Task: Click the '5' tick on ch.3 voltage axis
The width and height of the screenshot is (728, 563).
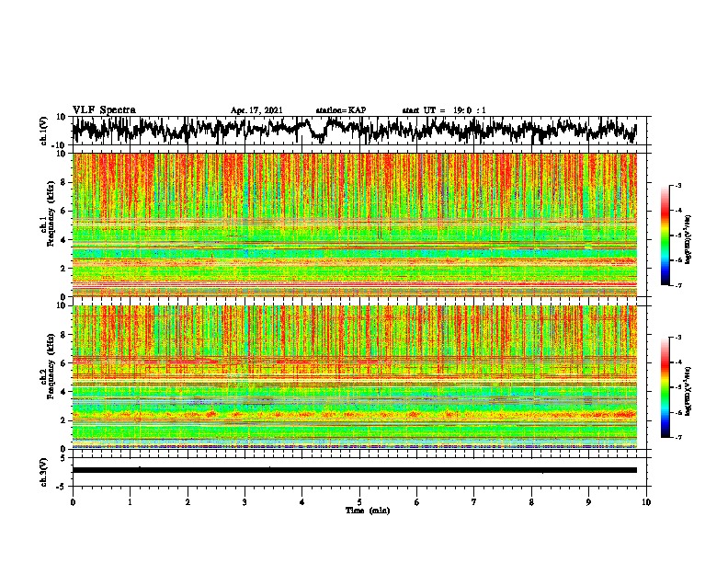Action: click(x=63, y=459)
